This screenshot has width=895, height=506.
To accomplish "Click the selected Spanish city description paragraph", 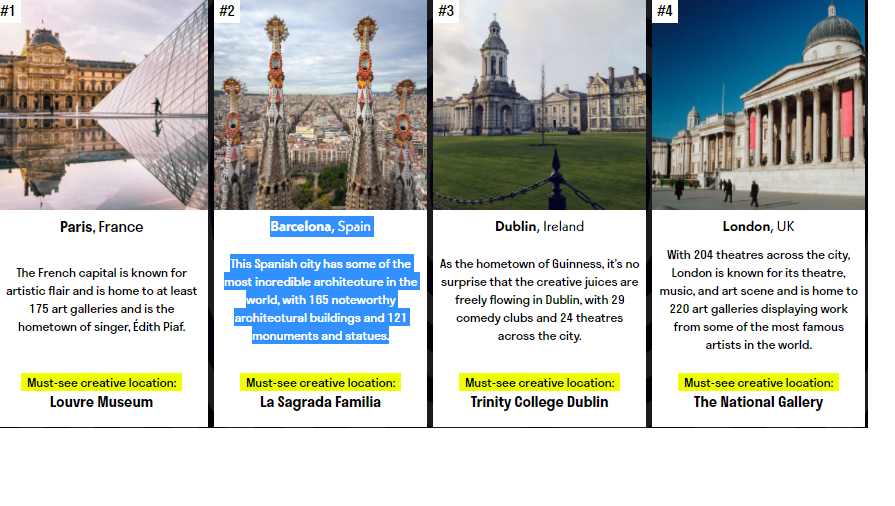I will point(321,299).
